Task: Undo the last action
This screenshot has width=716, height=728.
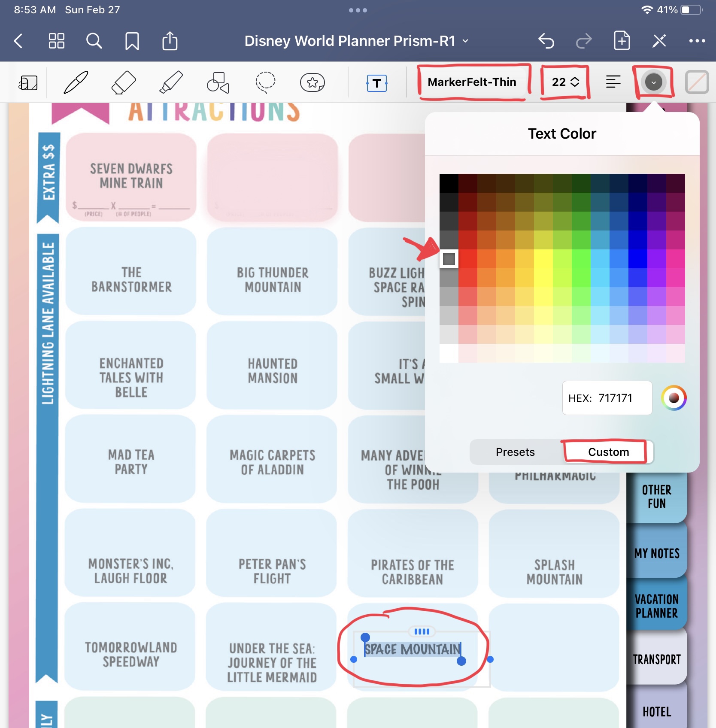Action: pos(546,41)
